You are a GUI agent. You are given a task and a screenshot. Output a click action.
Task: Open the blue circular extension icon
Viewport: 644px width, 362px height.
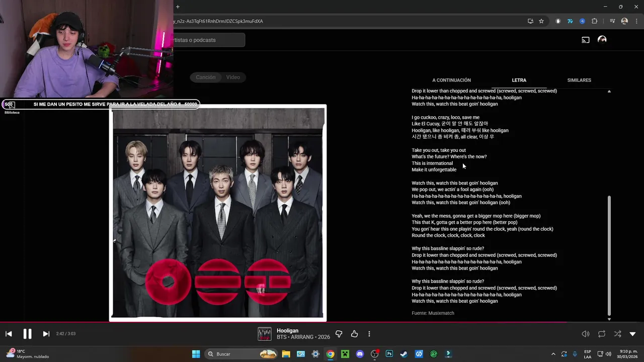(x=582, y=21)
